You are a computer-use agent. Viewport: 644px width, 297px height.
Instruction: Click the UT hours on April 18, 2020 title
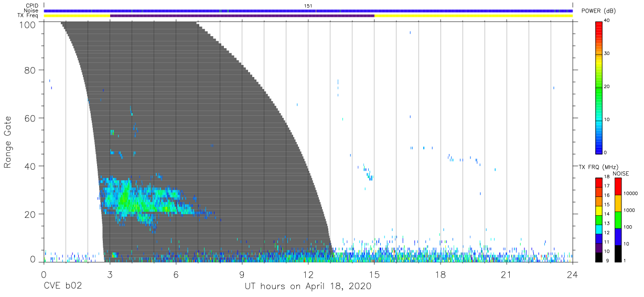[308, 287]
